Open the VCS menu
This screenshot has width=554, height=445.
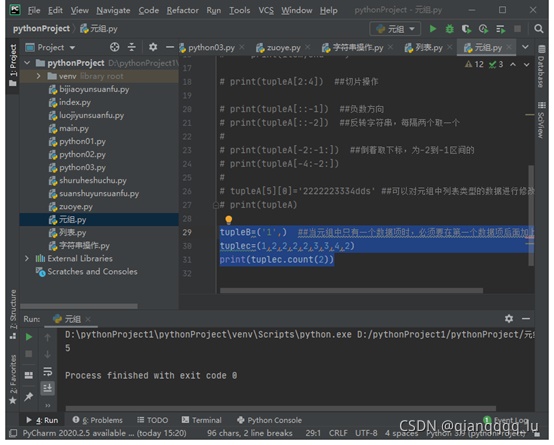266,10
